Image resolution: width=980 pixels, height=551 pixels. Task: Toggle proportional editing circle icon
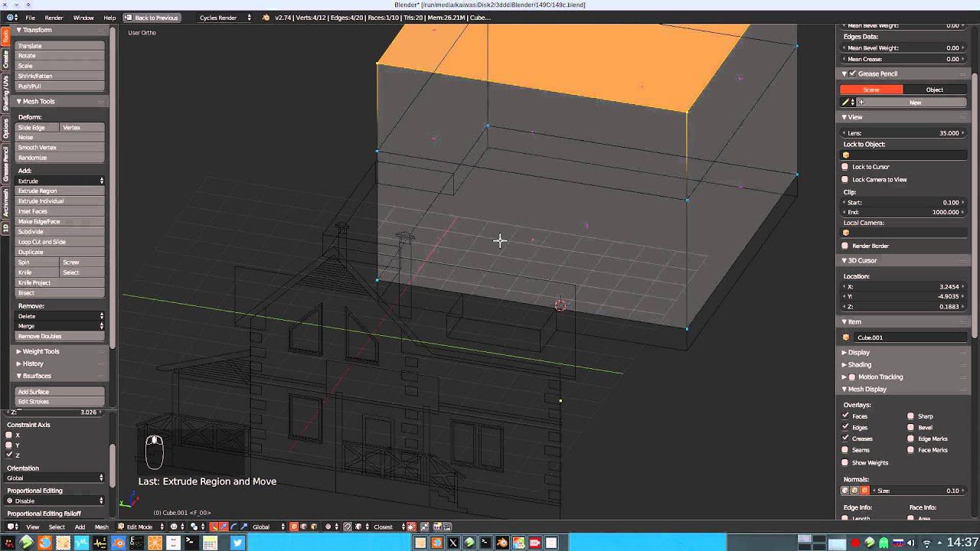point(328,527)
